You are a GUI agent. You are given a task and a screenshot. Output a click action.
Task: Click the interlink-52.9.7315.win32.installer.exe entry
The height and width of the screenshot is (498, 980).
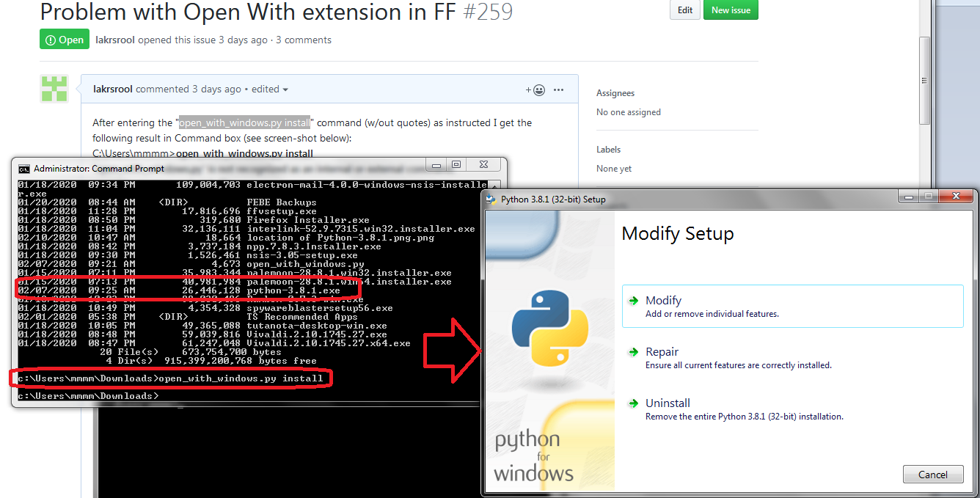tap(361, 229)
